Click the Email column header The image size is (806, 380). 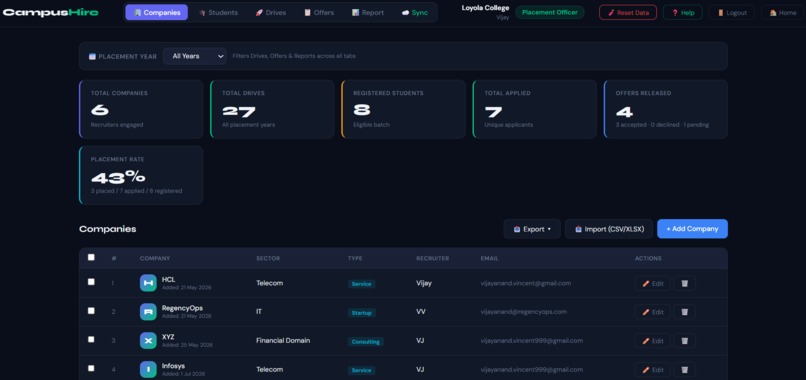point(489,258)
